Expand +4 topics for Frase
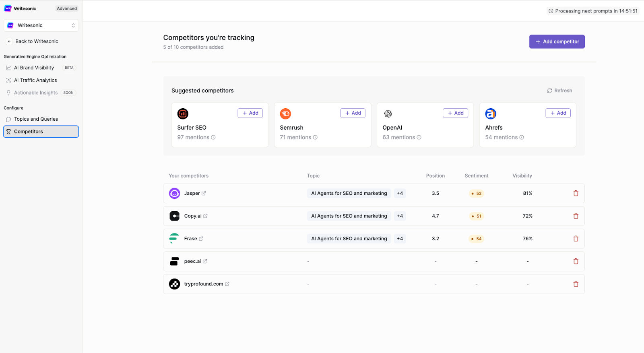Image resolution: width=644 pixels, height=353 pixels. coord(400,239)
